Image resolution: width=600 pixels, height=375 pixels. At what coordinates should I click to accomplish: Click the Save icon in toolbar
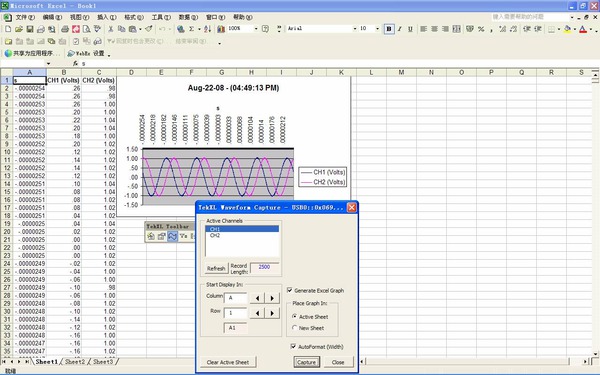click(x=30, y=29)
